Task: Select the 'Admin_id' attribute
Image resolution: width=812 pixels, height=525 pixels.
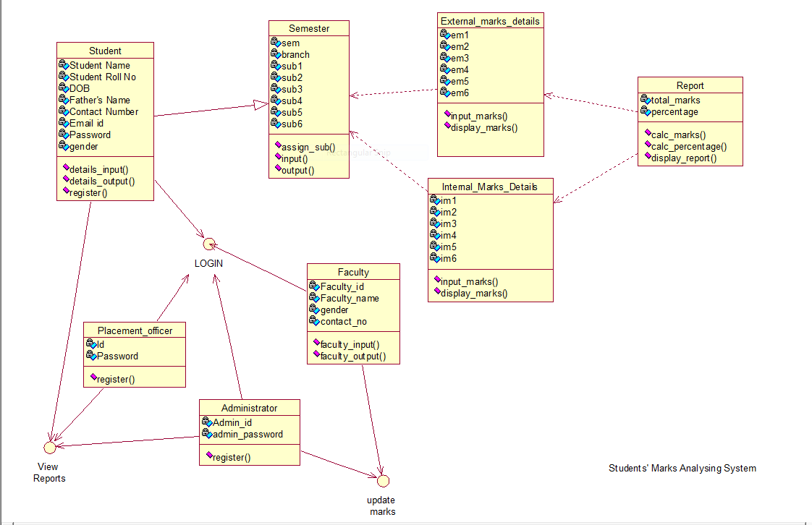Action: [x=232, y=422]
